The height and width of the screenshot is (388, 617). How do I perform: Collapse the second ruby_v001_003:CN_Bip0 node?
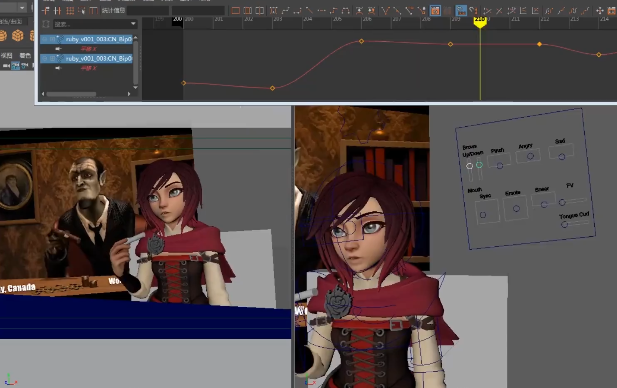point(45,58)
